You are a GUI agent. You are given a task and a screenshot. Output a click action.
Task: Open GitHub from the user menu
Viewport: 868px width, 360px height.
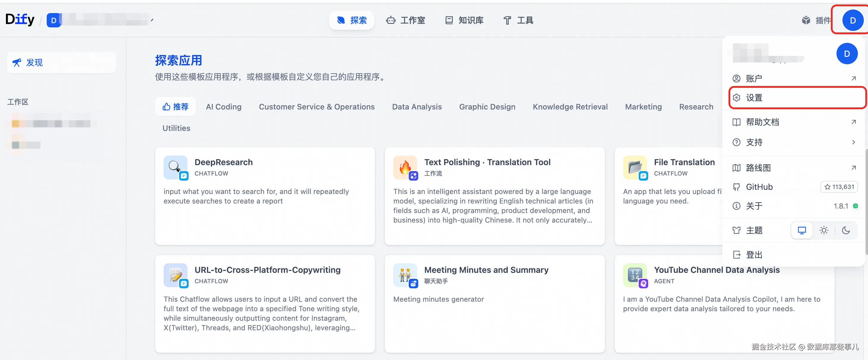coord(759,187)
